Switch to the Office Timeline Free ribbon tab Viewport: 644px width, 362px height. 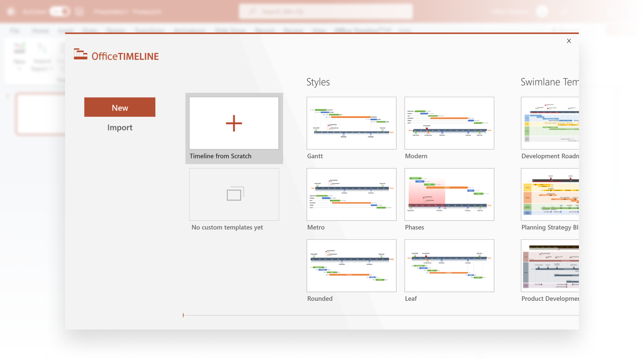(x=363, y=30)
